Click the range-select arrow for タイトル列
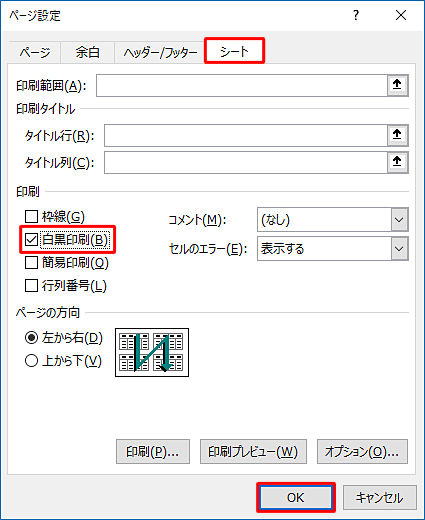The image size is (425, 520). 397,162
